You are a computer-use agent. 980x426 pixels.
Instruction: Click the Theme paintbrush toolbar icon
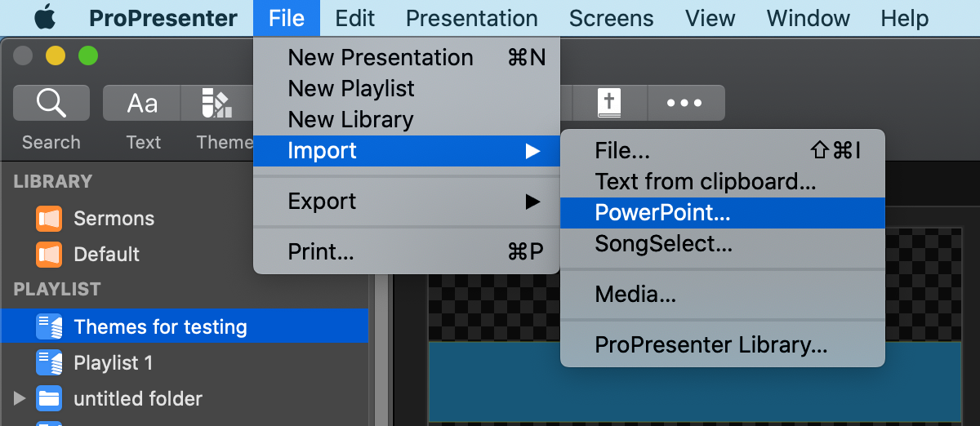(216, 104)
